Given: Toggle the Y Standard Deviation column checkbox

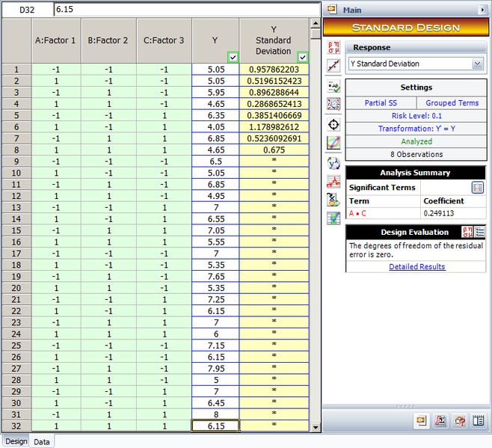Looking at the screenshot, I should [303, 57].
